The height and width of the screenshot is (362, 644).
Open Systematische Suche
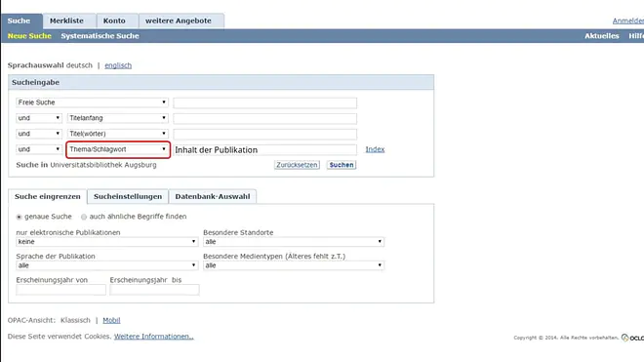pyautogui.click(x=100, y=36)
